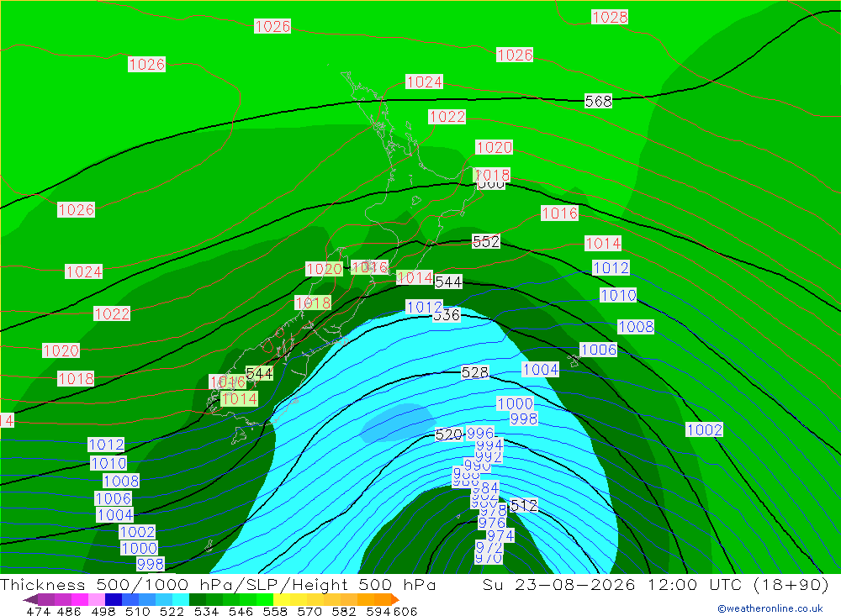841x616 pixels.
Task: Click the 992 isobar label
Action: point(488,456)
